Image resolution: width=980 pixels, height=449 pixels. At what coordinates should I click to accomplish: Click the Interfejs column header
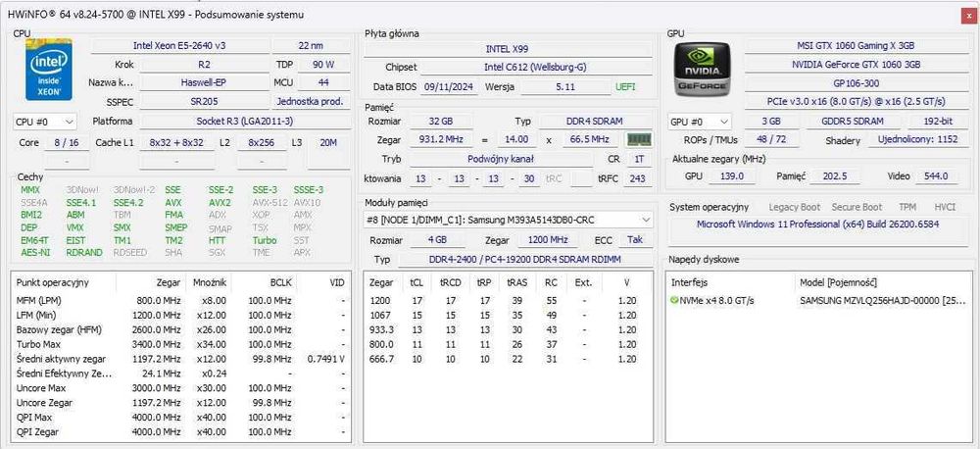point(731,282)
